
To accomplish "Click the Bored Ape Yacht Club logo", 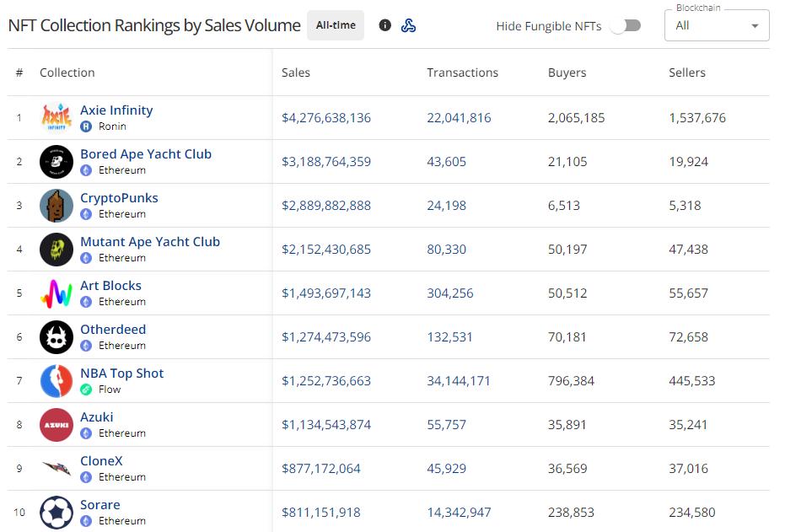I will click(x=56, y=162).
